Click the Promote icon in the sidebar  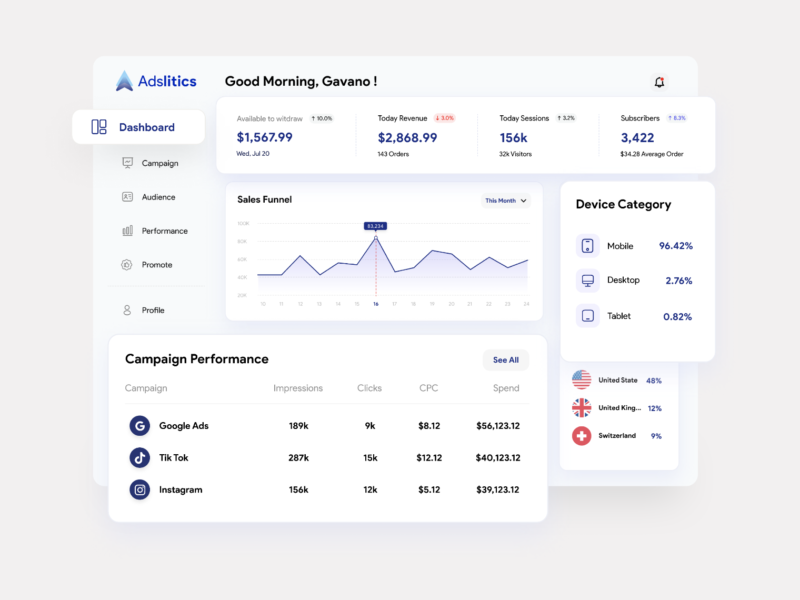tap(128, 265)
